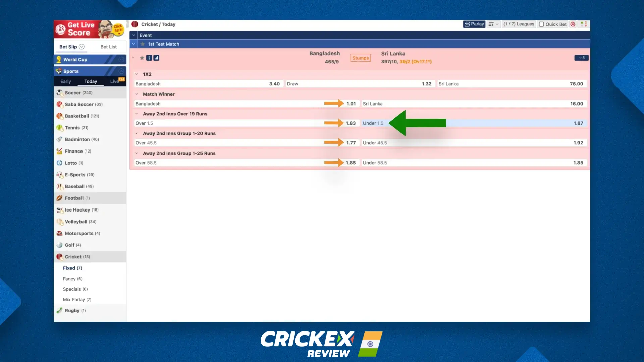Viewport: 644px width, 362px height.
Task: Select the Parlay betting mode icon
Action: (x=467, y=24)
